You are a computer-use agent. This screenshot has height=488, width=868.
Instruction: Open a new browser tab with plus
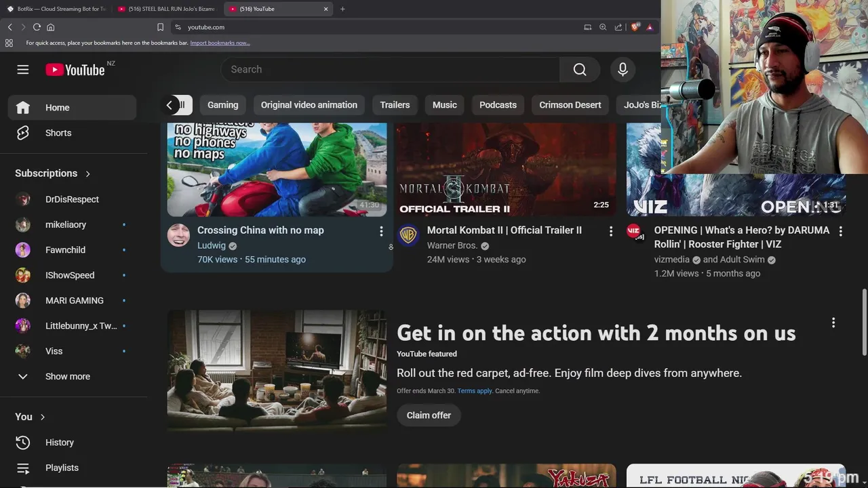342,9
